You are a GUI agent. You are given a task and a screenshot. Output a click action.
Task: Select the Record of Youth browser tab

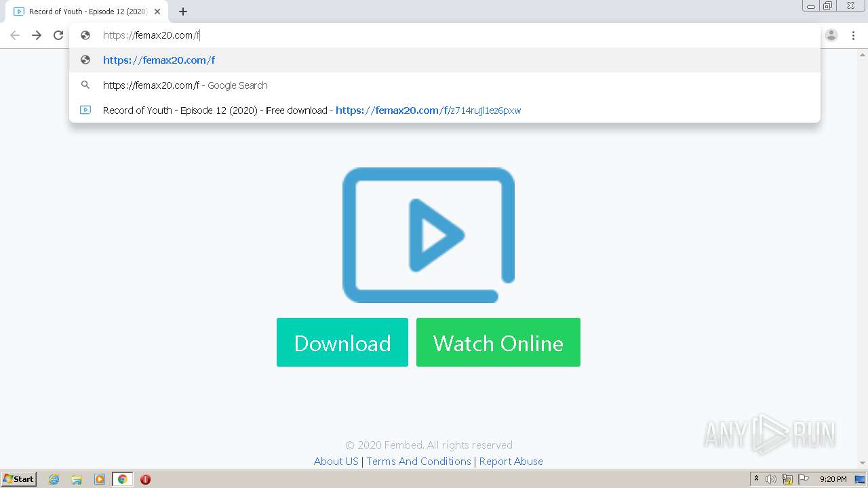[x=87, y=12]
